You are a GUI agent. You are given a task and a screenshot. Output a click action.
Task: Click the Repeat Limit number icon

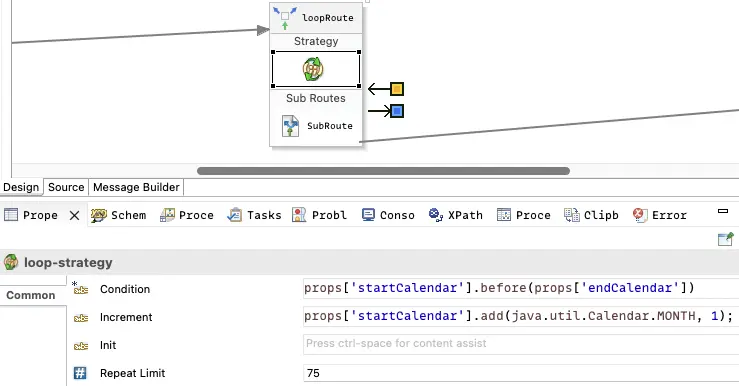click(80, 373)
